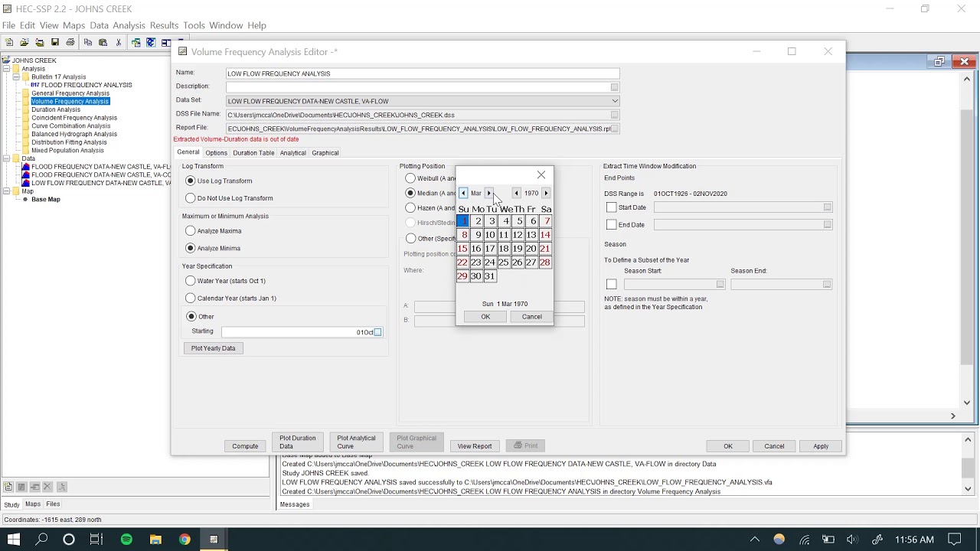Open Google Chrome from the taskbar

185,540
